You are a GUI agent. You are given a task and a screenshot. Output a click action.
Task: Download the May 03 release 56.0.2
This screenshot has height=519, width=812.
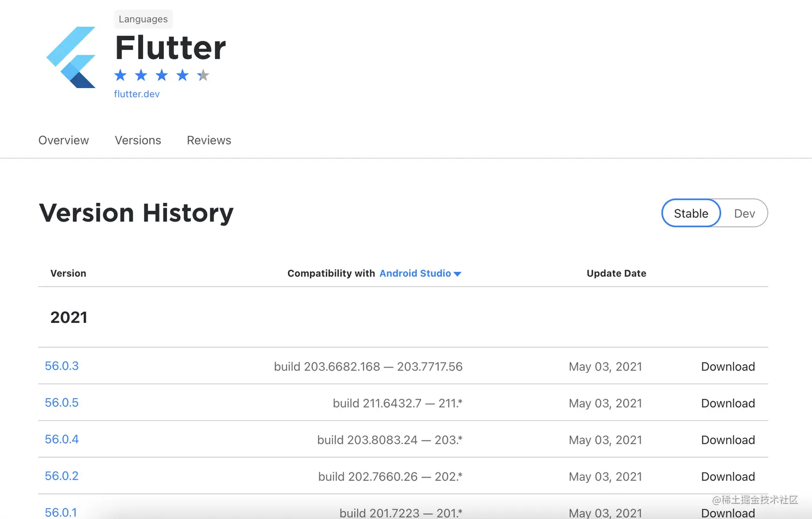pos(728,477)
